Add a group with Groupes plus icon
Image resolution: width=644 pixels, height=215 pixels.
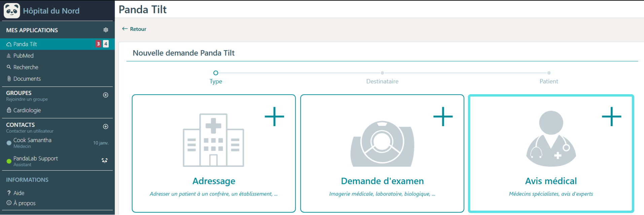106,95
